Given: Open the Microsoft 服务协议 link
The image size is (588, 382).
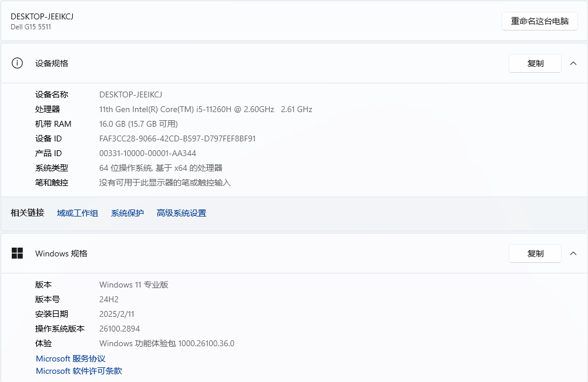Looking at the screenshot, I should [70, 359].
